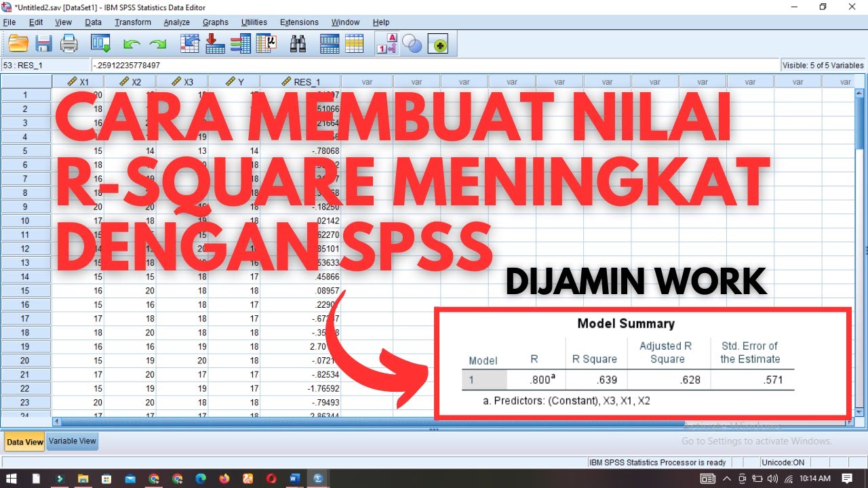This screenshot has height=488, width=868.
Task: Click the cell reference box '53 : RES_1'
Action: pyautogui.click(x=46, y=66)
